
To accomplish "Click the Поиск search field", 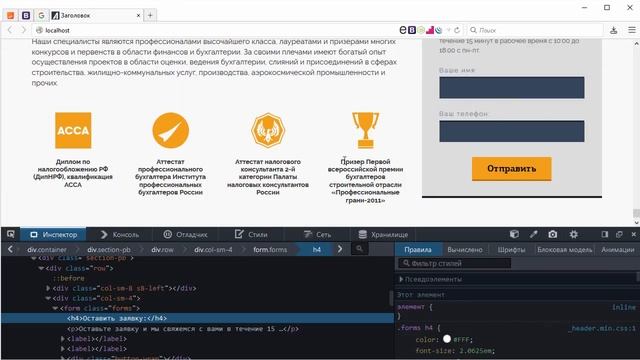I will tap(535, 30).
